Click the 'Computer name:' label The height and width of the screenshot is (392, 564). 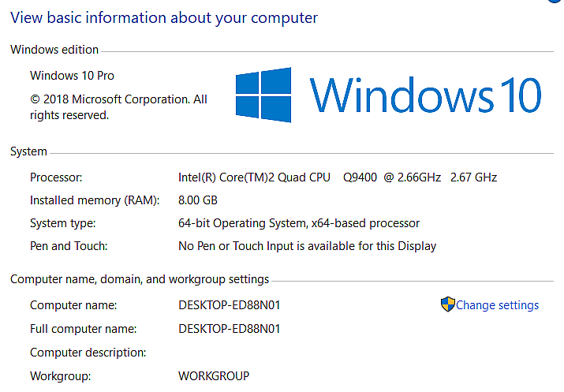coord(73,305)
